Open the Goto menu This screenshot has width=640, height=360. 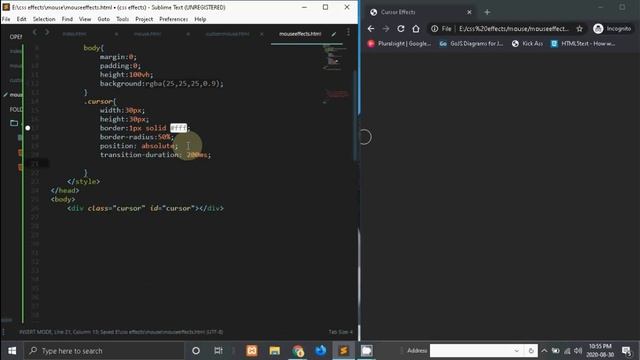pos(103,19)
